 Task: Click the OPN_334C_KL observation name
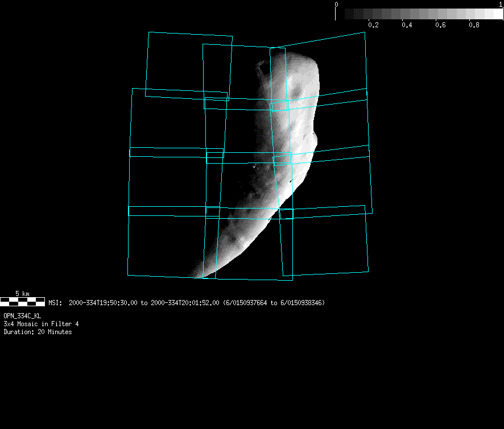22,315
